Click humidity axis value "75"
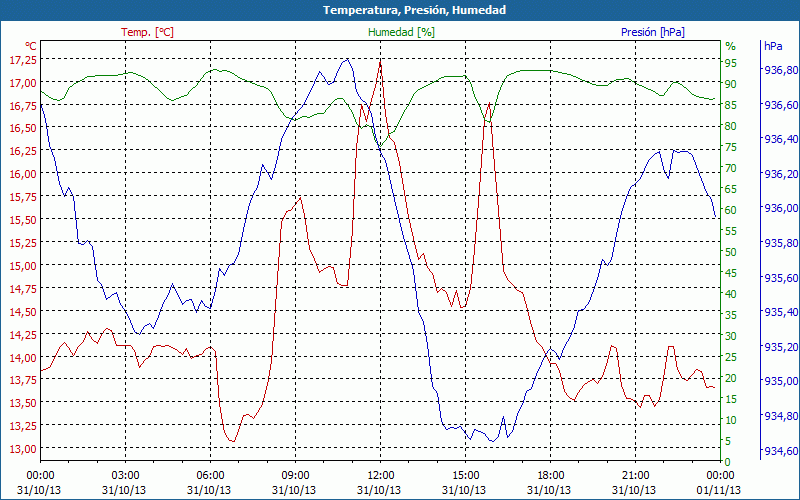 click(x=731, y=147)
